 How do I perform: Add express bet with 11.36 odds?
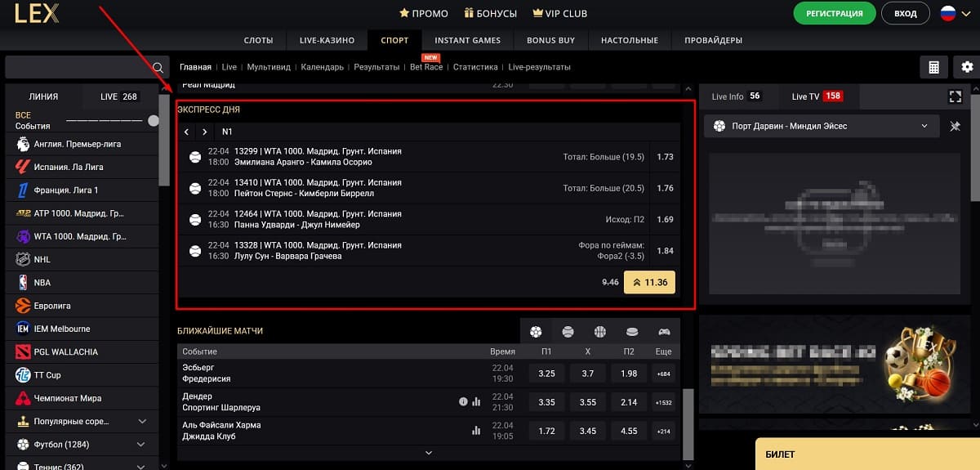pos(649,282)
